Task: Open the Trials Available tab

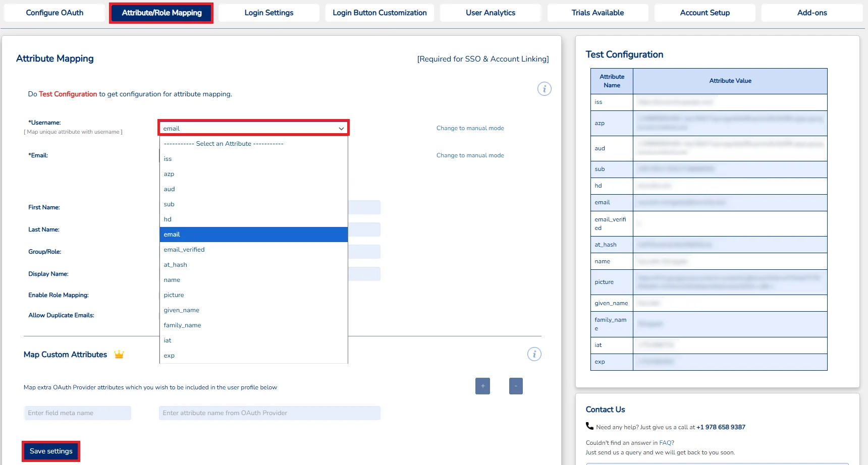Action: tap(598, 13)
